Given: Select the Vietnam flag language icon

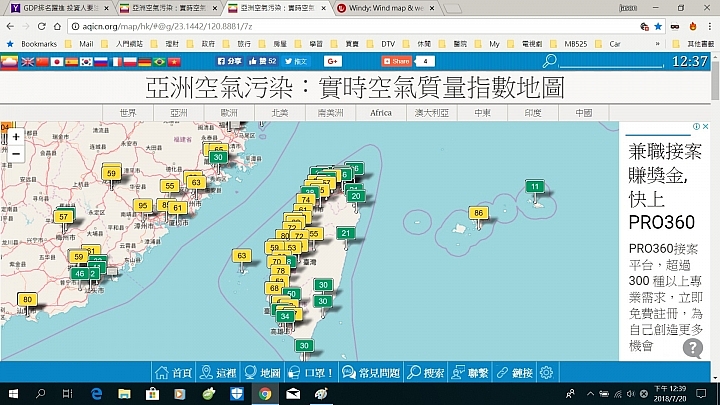Looking at the screenshot, I should 174,62.
